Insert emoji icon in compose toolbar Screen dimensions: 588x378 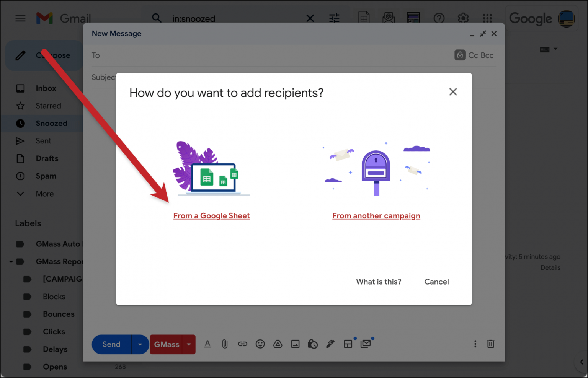260,344
